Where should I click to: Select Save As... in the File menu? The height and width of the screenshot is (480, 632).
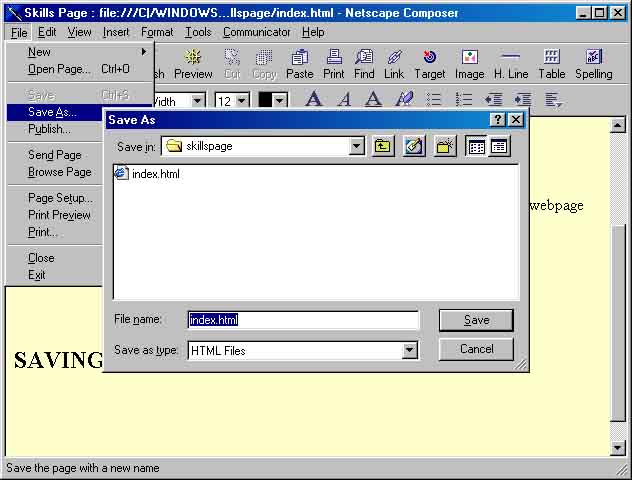(x=54, y=112)
